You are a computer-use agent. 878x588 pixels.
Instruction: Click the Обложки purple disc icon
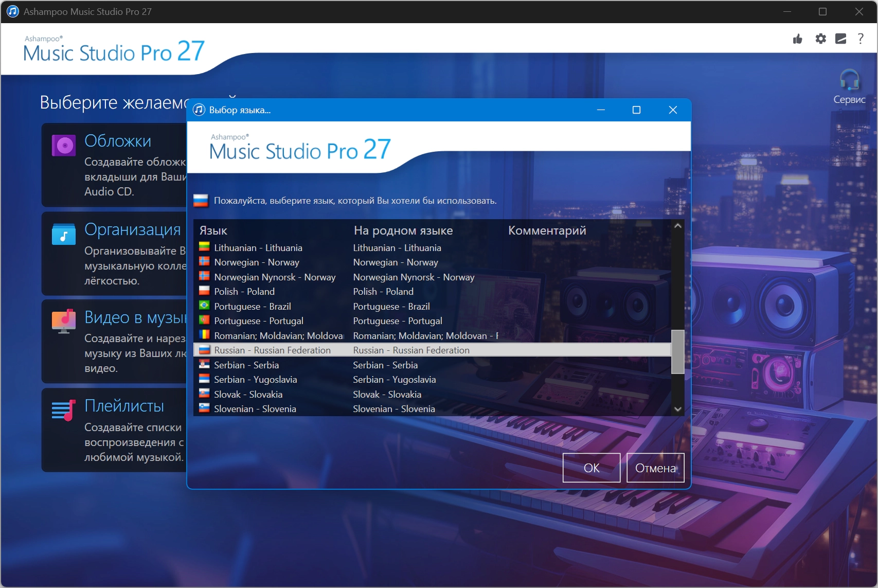coord(64,145)
